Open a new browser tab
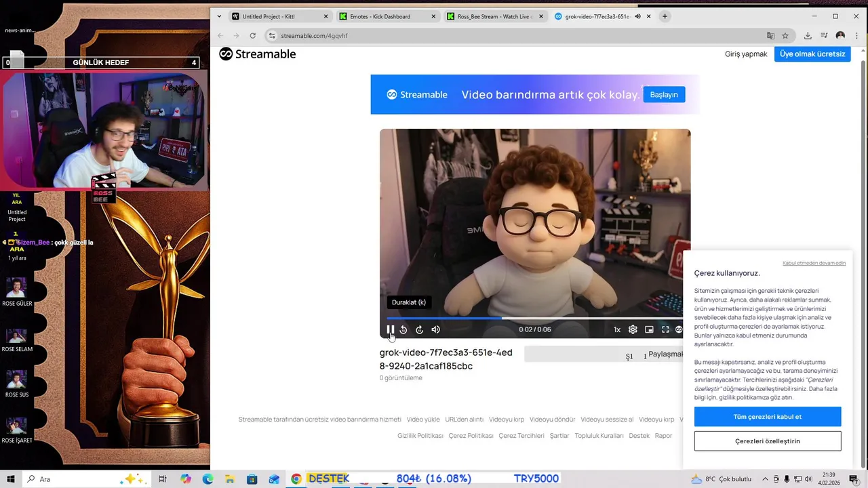This screenshot has width=868, height=488. click(x=665, y=16)
